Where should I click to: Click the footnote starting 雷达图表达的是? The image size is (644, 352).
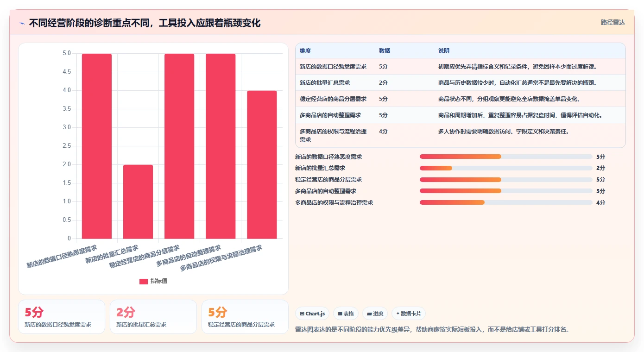pyautogui.click(x=432, y=330)
